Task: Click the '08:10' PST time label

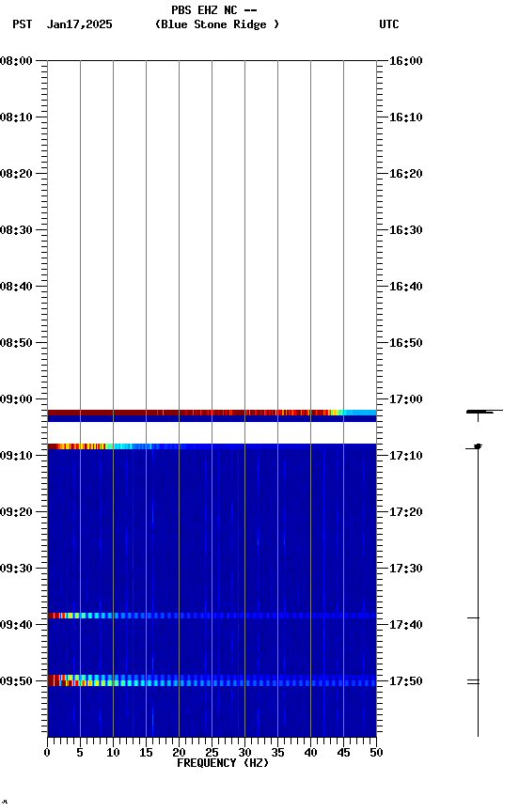Action: 16,117
